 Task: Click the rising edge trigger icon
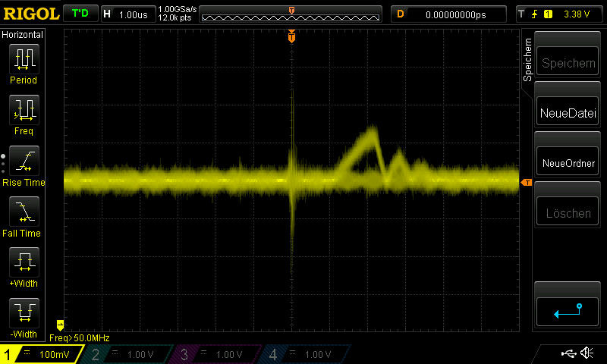(x=534, y=14)
